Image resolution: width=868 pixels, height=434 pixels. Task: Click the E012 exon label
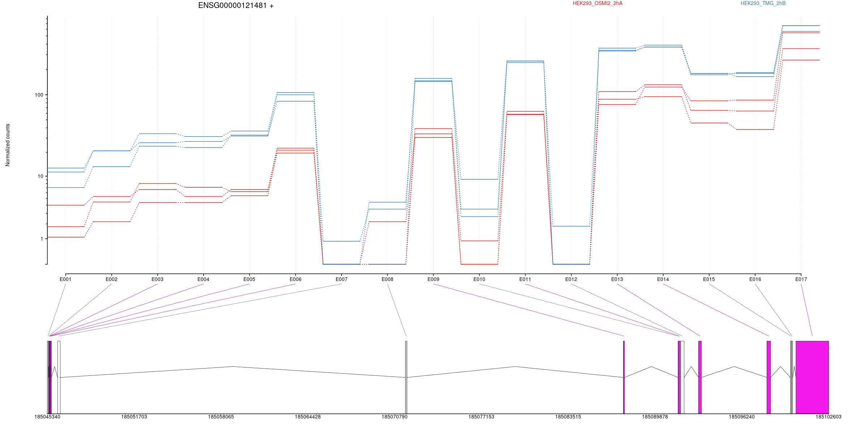(x=571, y=279)
